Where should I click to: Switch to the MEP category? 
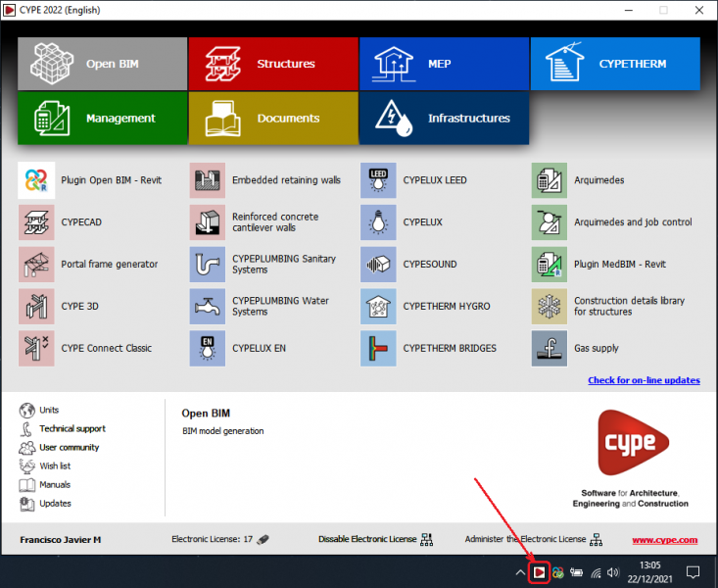(443, 64)
